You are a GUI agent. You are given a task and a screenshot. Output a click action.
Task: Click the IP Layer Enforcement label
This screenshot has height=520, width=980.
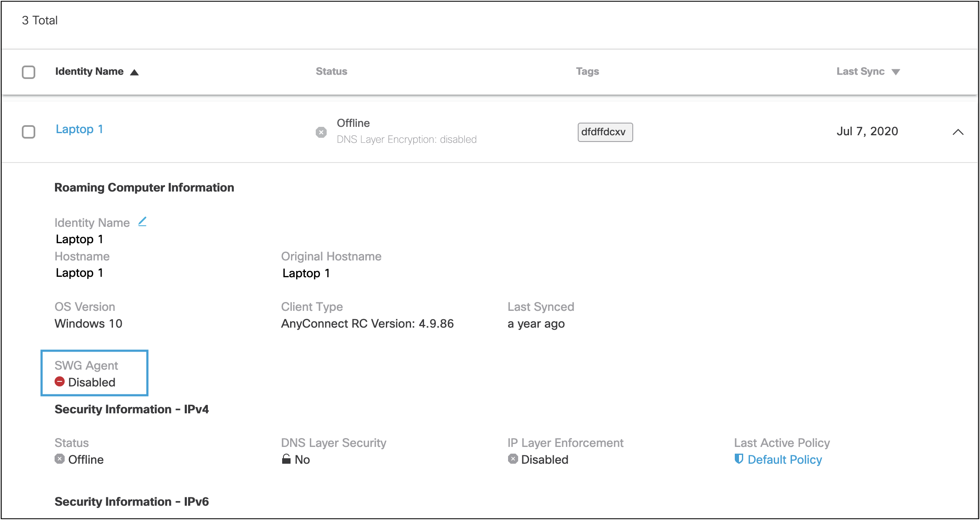tap(565, 443)
